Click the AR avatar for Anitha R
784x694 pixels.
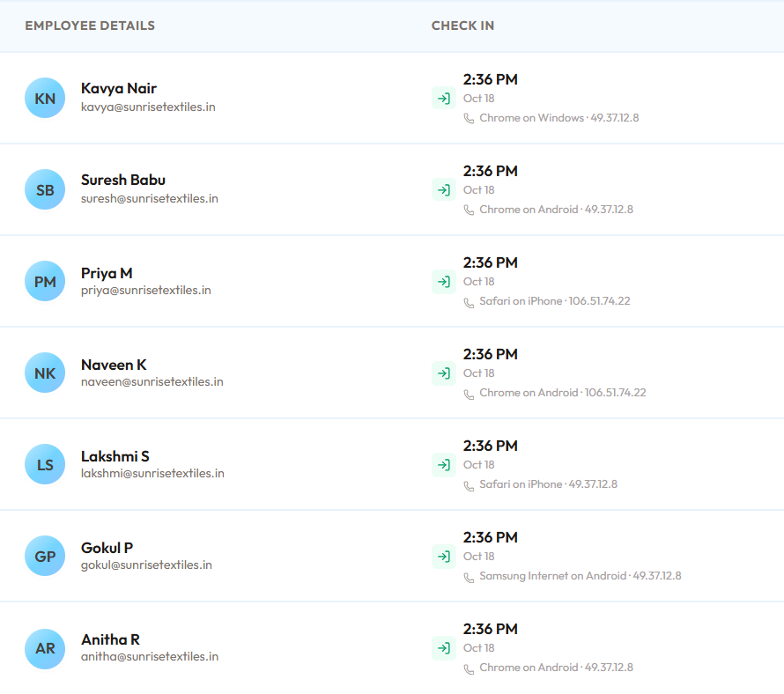[45, 648]
